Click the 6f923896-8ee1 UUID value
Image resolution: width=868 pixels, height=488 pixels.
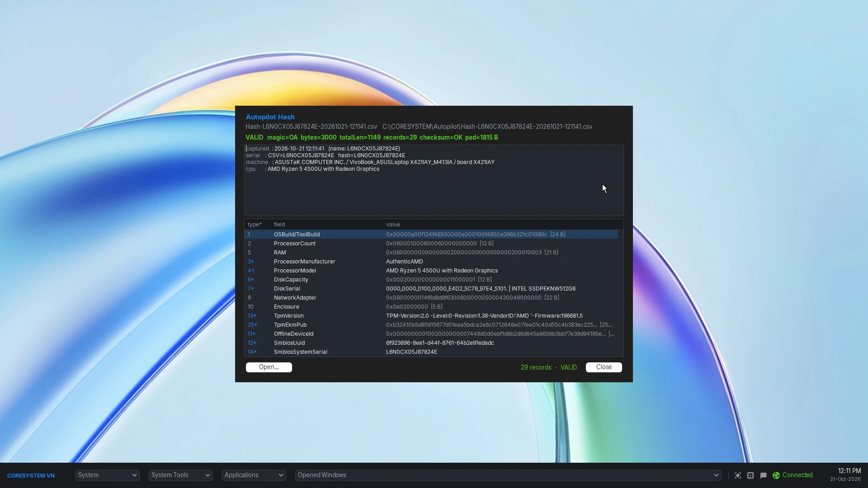point(440,343)
